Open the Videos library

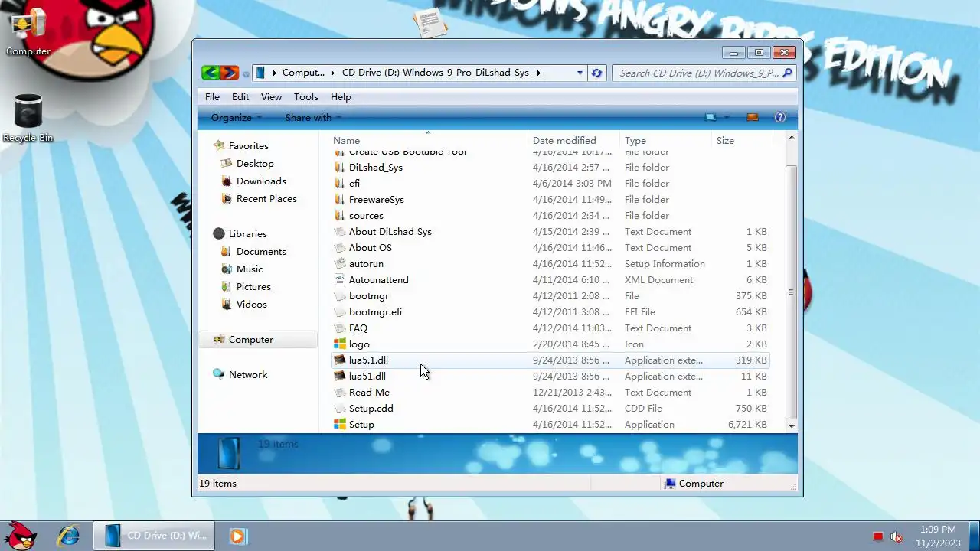point(251,304)
